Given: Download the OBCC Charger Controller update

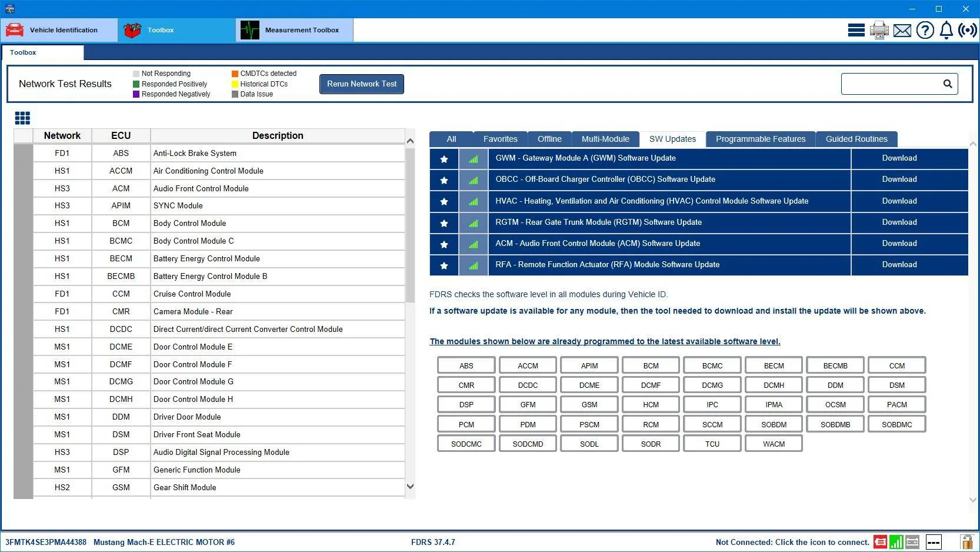Looking at the screenshot, I should click(x=899, y=179).
